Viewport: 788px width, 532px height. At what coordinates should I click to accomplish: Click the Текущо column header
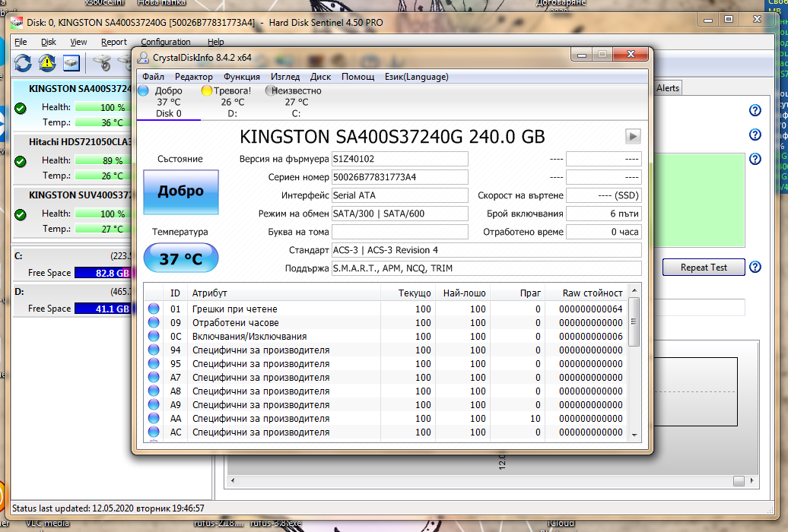pyautogui.click(x=407, y=293)
